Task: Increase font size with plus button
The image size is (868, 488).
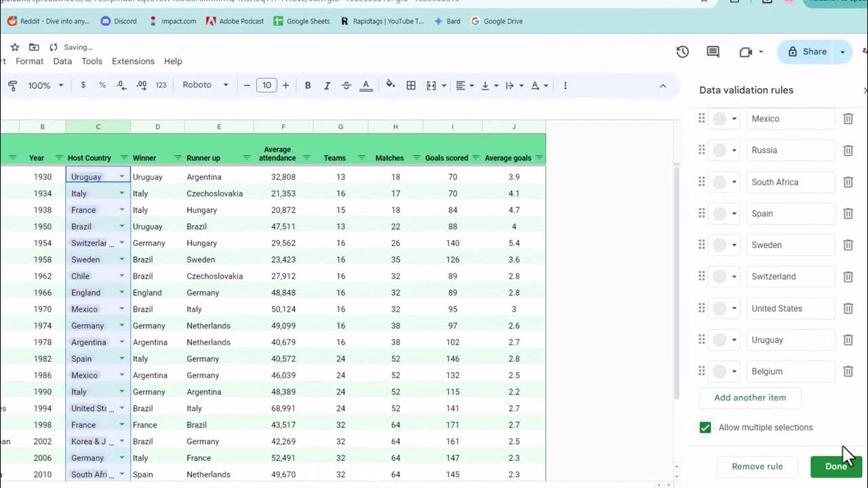Action: 285,85
